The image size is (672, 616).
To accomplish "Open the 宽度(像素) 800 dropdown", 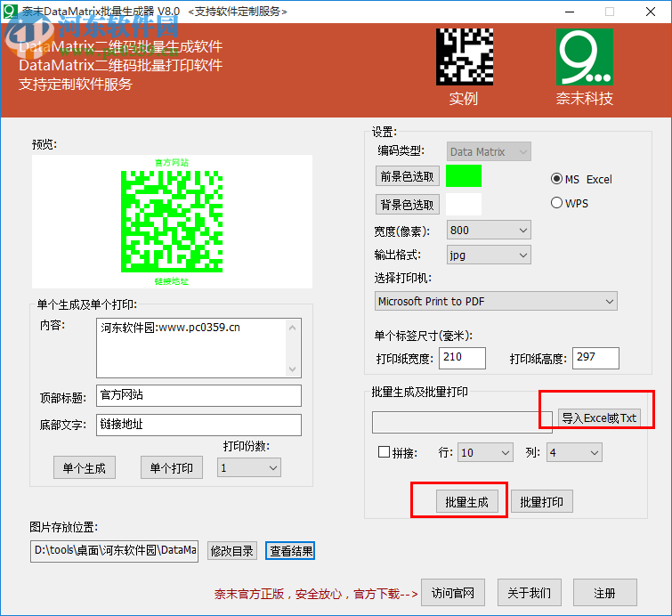I will (489, 231).
